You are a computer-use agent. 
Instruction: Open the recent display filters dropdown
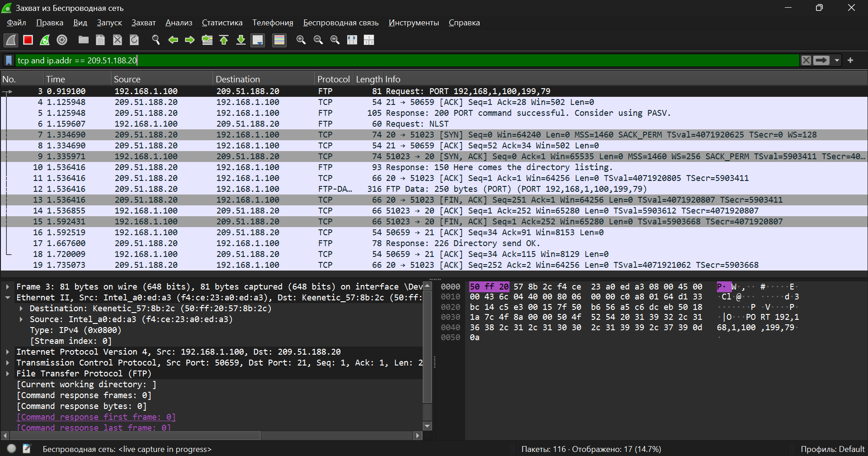click(x=837, y=61)
